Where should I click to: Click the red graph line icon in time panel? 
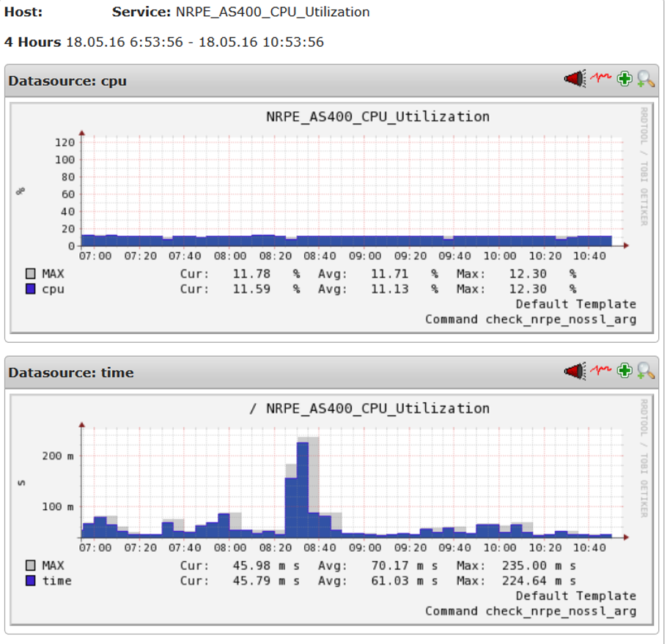[x=601, y=371]
